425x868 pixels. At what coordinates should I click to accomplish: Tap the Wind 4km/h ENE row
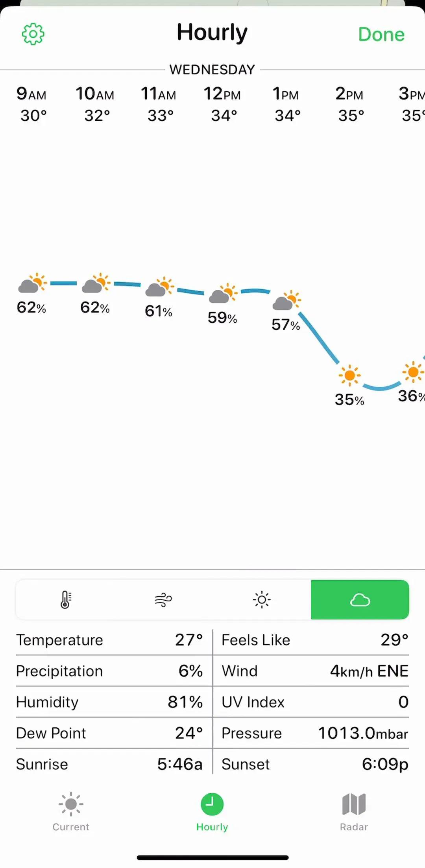[x=315, y=671]
